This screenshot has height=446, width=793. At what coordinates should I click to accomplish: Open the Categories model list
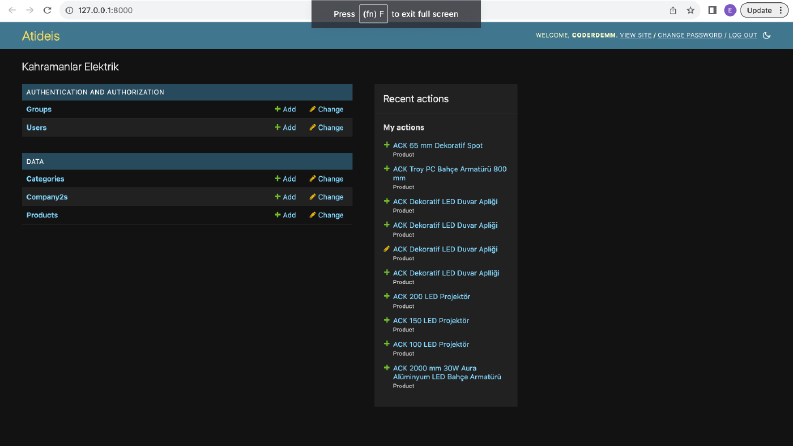click(45, 179)
